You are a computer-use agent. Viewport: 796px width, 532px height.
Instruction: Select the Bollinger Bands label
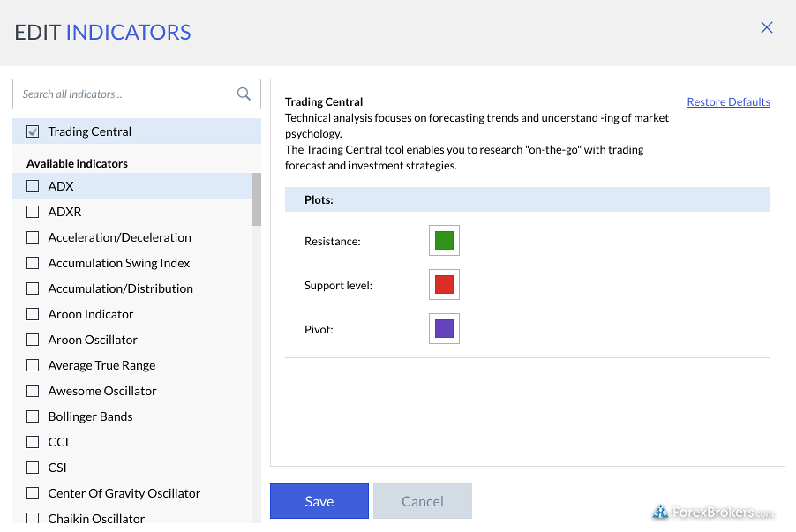(90, 416)
